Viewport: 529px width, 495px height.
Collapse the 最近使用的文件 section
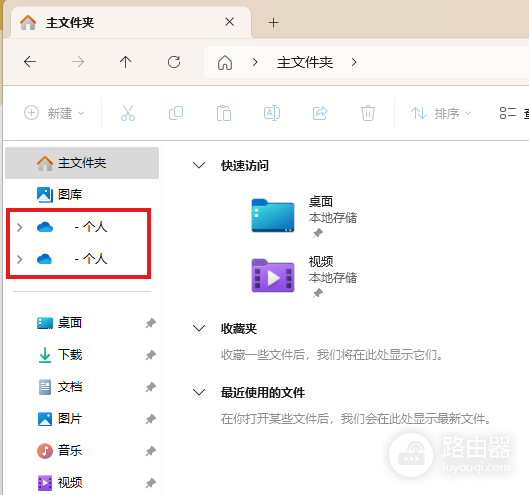199,392
